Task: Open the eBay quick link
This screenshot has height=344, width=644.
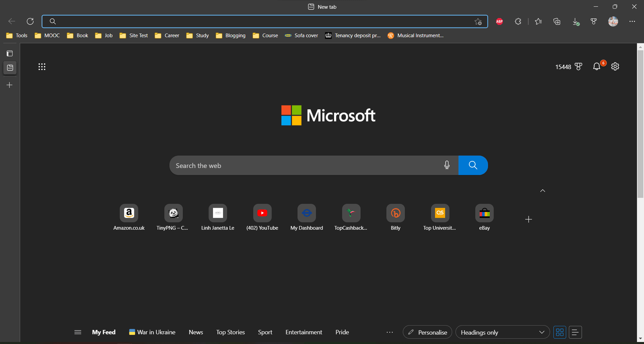Action: 485,218
